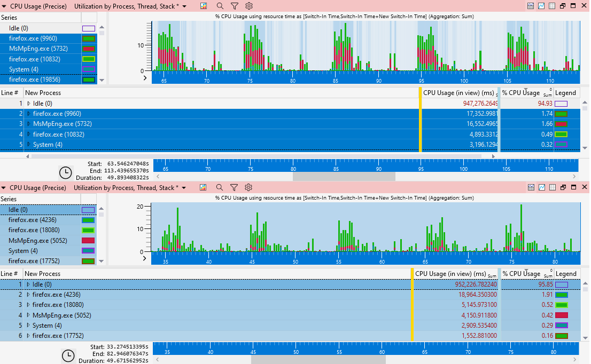591x364 pixels.
Task: Select System (4) in top series list
Action: (x=24, y=69)
